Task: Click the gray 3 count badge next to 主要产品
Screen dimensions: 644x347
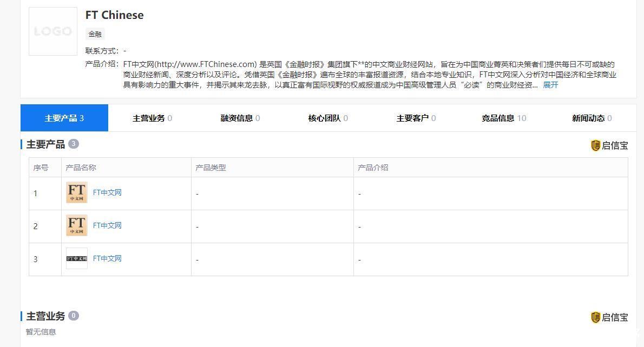Action: [73, 144]
